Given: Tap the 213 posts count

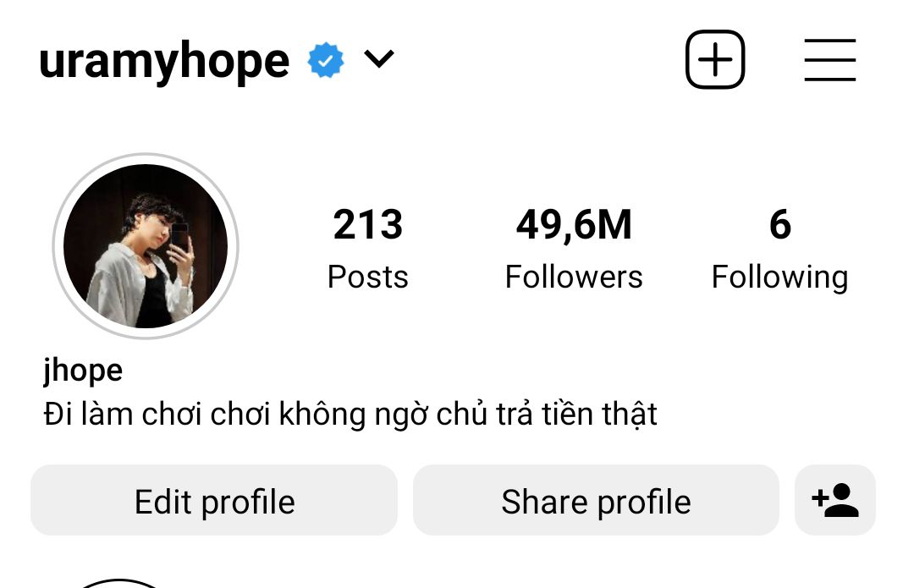Looking at the screenshot, I should [x=368, y=224].
